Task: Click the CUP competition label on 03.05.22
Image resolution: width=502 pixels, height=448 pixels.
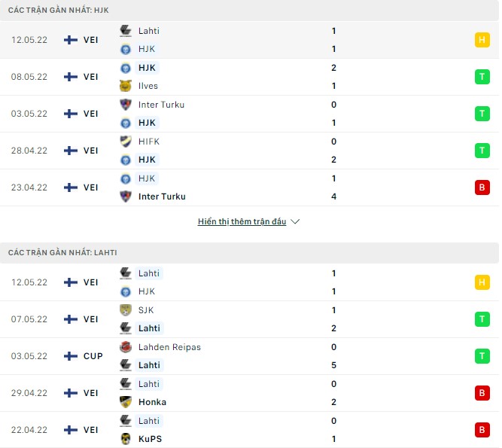Action: pyautogui.click(x=93, y=356)
